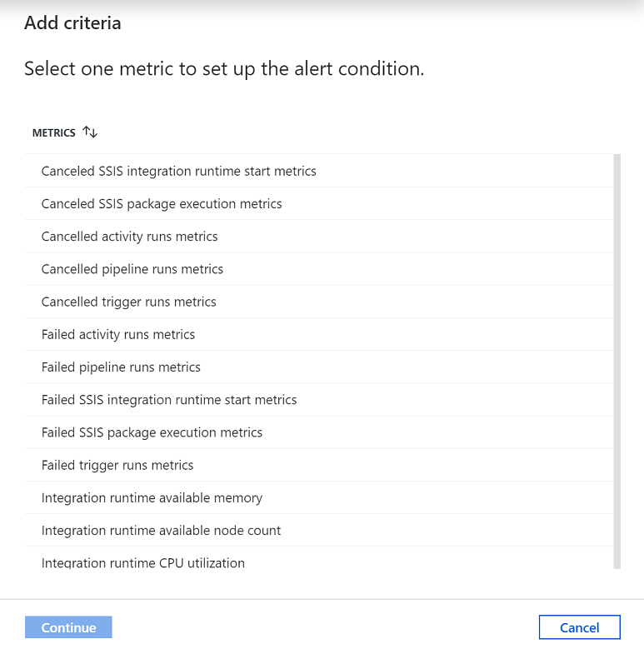Pick Integration runtime CPU utilization
Image resolution: width=644 pixels, height=654 pixels.
click(142, 562)
